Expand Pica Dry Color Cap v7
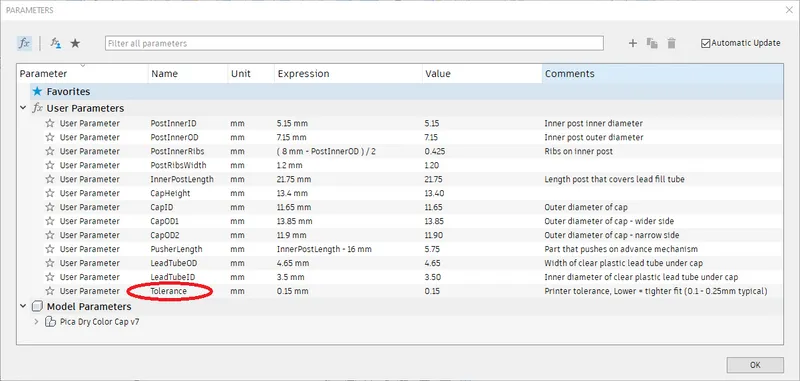 pos(36,322)
